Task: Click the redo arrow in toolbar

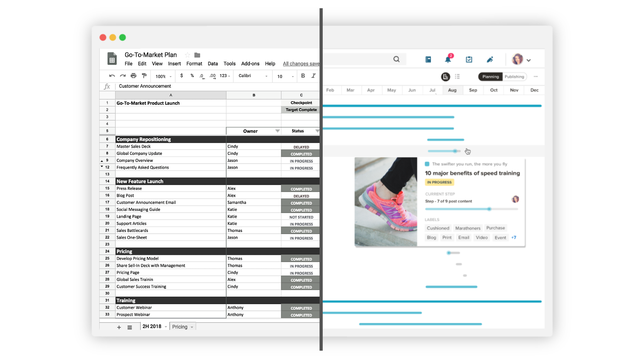Action: (x=123, y=76)
